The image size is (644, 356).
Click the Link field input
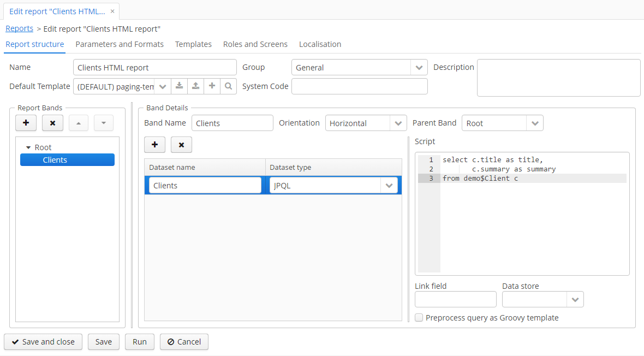click(455, 299)
